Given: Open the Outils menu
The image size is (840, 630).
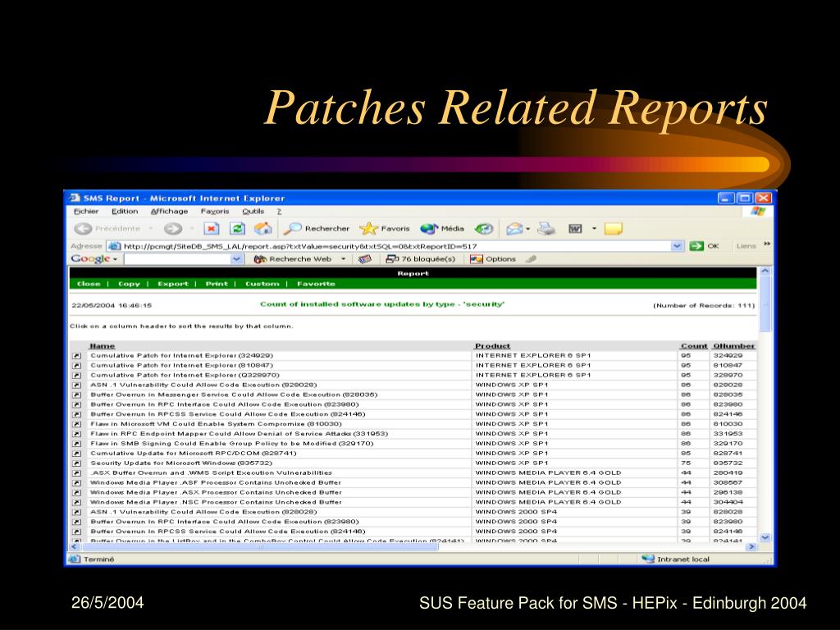Looking at the screenshot, I should 253,212.
